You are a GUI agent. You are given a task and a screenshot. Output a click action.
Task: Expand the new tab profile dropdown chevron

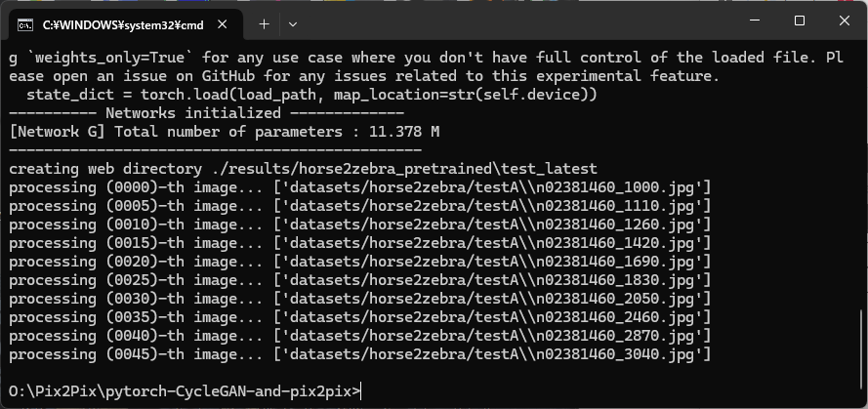pos(293,24)
